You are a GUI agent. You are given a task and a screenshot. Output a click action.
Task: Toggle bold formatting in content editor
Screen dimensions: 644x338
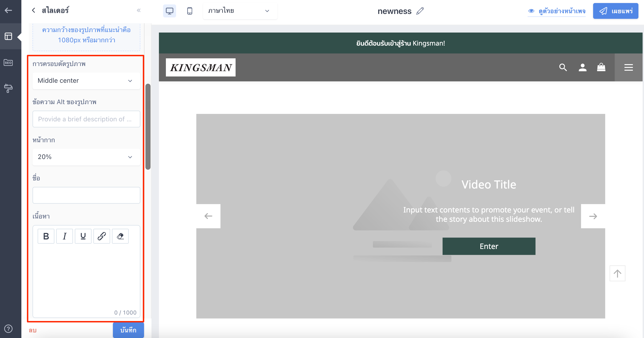[46, 236]
